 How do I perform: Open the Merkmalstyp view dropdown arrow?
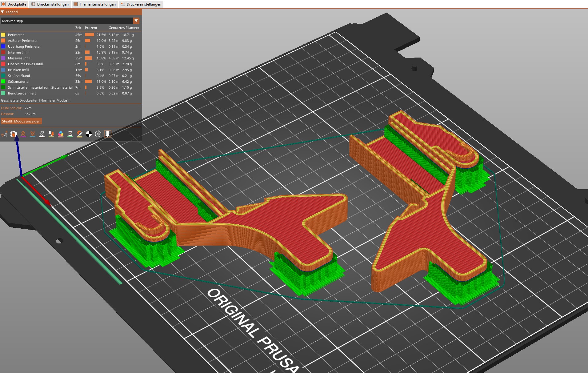pos(136,21)
